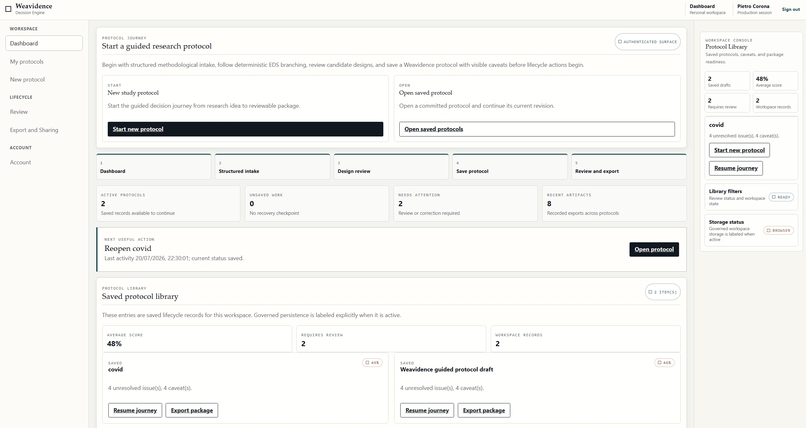Click 'Protocol Library' panel title
Image resolution: width=806 pixels, height=428 pixels.
point(726,47)
